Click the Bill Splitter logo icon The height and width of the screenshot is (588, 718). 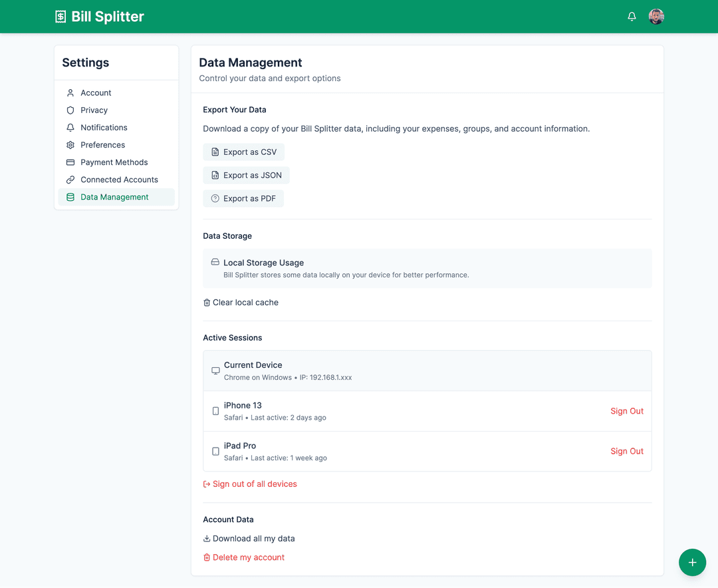(60, 17)
